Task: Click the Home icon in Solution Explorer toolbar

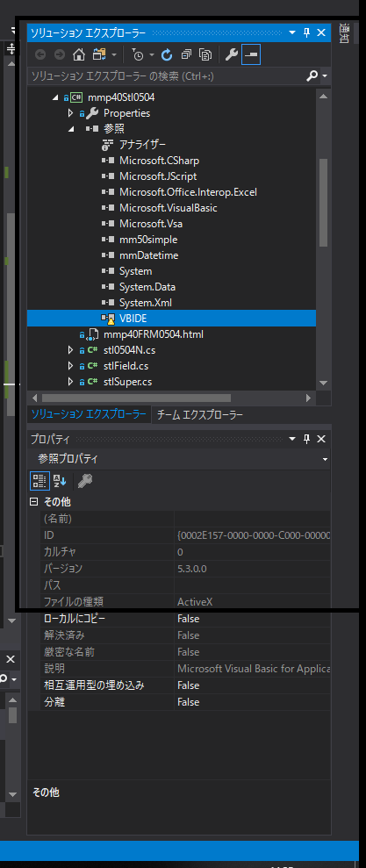Action: click(x=79, y=54)
